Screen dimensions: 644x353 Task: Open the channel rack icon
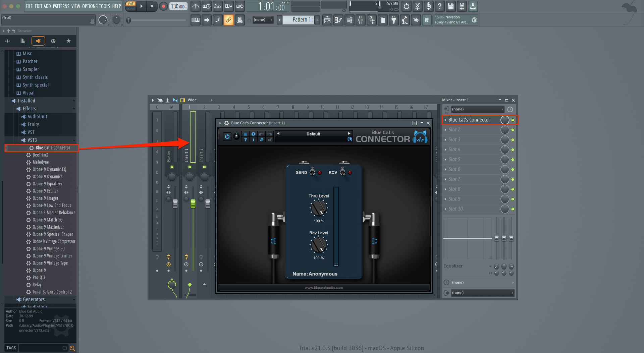pos(350,20)
